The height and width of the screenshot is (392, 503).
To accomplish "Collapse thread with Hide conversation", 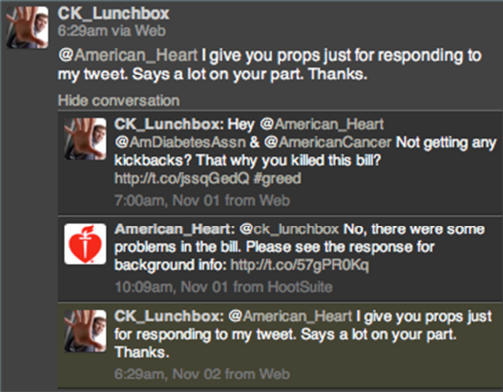I will coord(119,100).
